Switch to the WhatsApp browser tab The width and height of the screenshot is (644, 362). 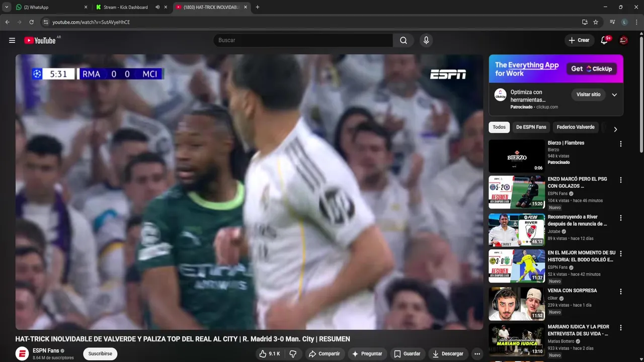click(x=51, y=7)
